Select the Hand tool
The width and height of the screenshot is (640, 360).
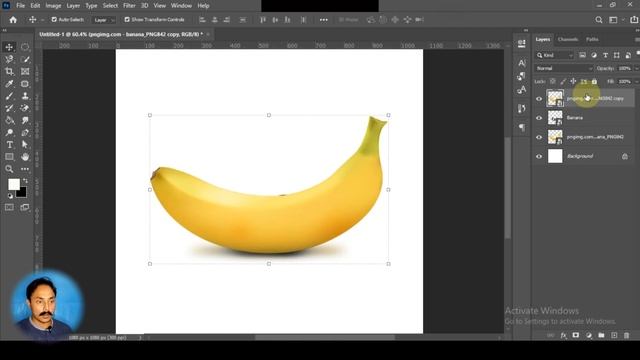point(25,157)
